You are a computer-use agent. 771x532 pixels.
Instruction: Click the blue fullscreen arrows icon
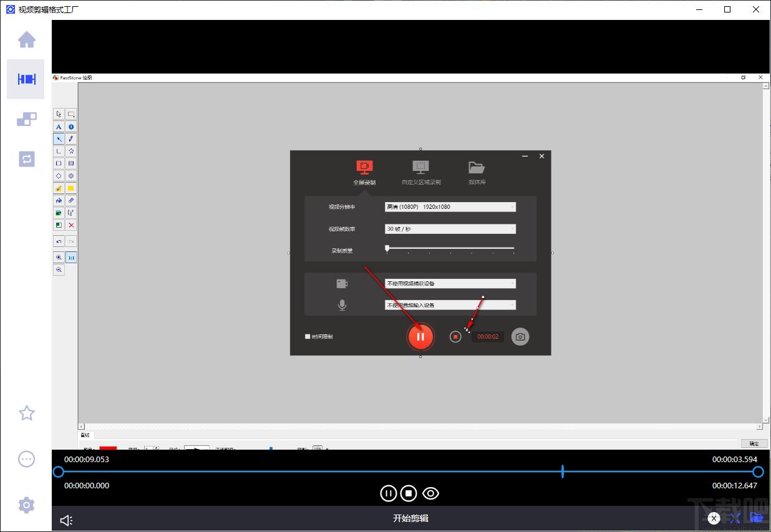pos(735,518)
